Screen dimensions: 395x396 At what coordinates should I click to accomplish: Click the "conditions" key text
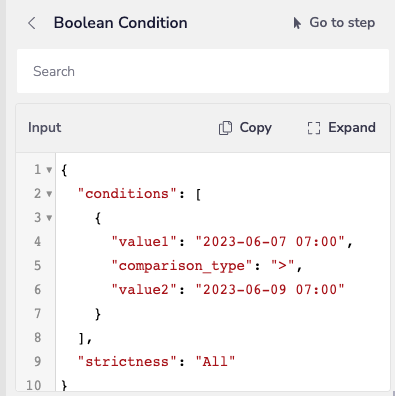[127, 194]
